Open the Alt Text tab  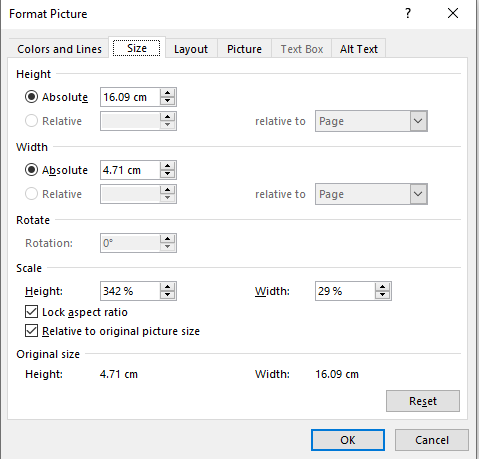click(x=359, y=49)
